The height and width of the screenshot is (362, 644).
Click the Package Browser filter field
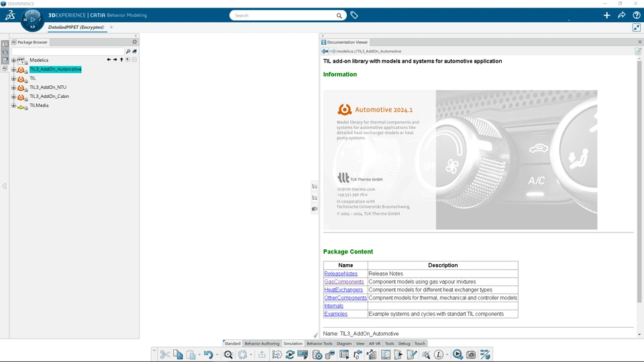coord(68,52)
